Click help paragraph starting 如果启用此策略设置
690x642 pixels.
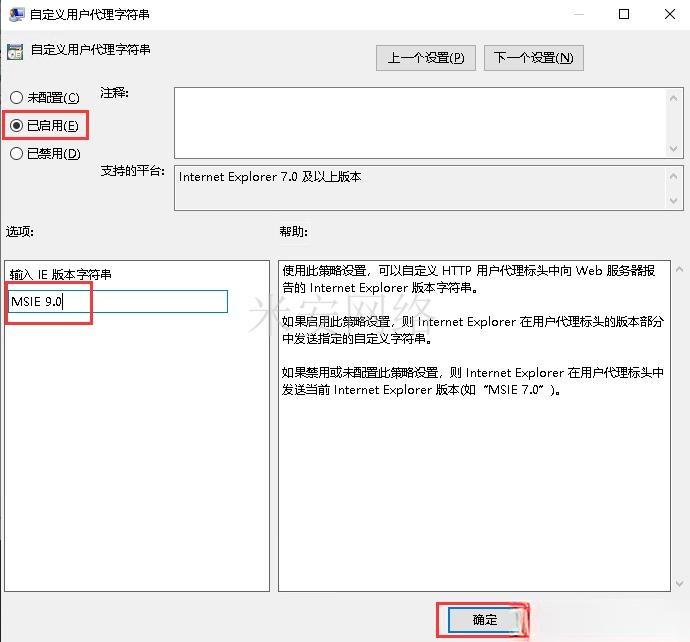coord(473,330)
